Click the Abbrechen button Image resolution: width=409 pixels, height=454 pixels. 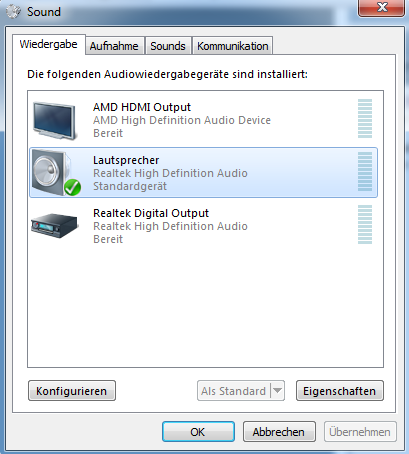point(279,432)
